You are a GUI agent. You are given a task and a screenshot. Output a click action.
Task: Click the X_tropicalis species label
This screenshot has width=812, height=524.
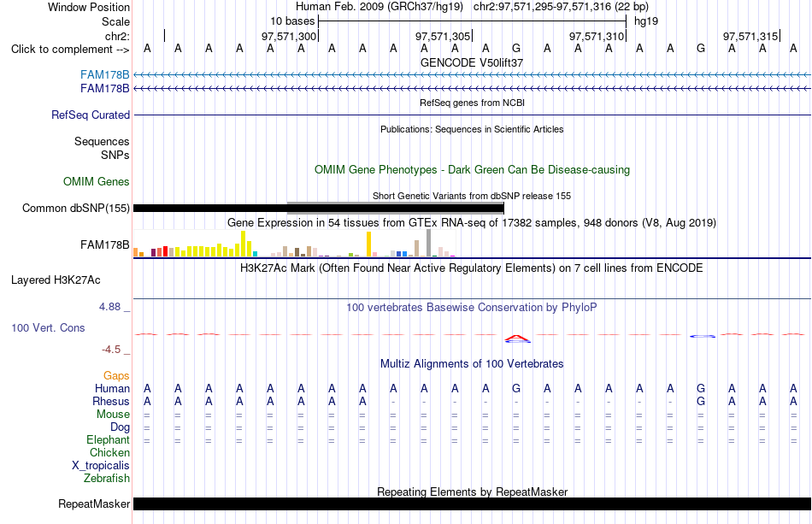pyautogui.click(x=101, y=466)
